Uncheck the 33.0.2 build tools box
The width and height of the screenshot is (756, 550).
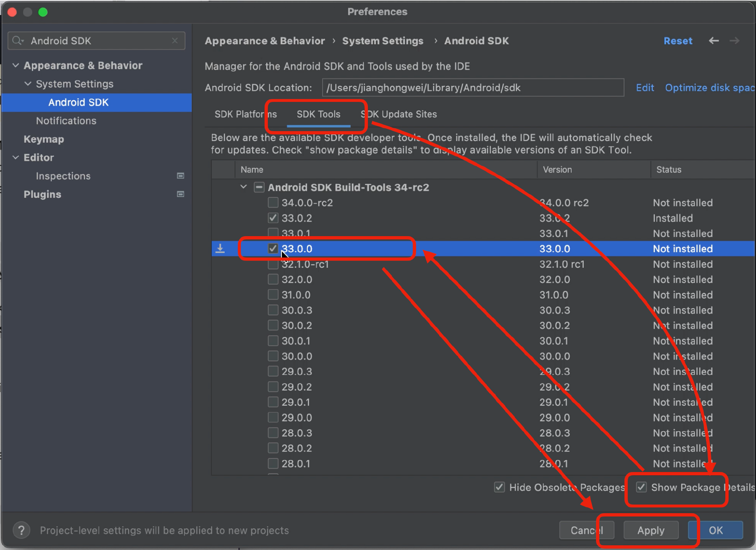[x=273, y=218]
